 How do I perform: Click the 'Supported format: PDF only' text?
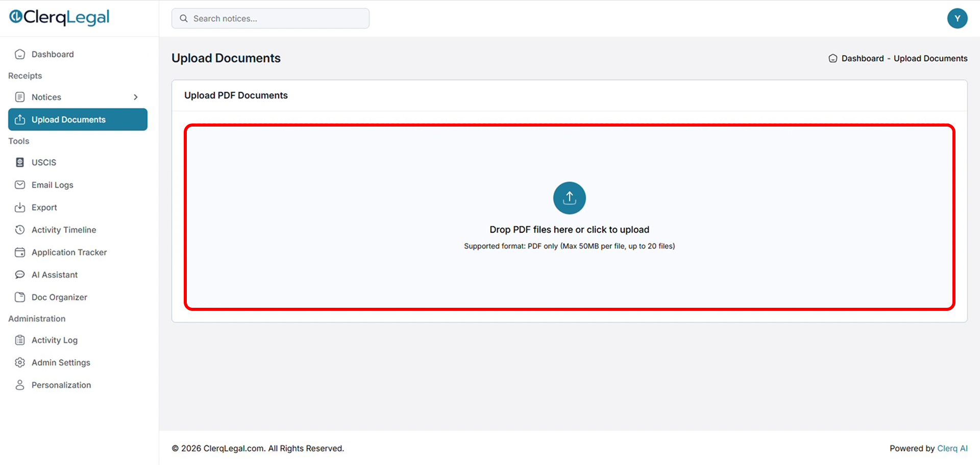pos(569,246)
